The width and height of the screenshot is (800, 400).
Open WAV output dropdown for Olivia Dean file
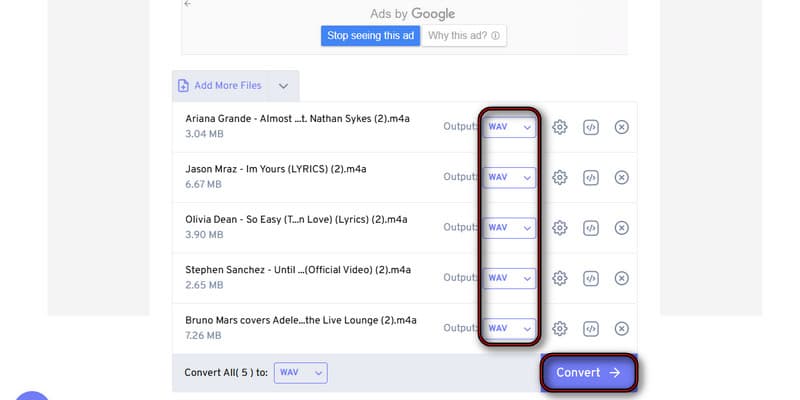point(510,228)
